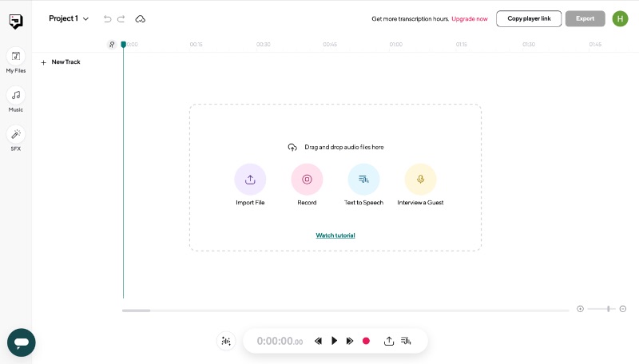Click the app logo in the sidebar

[16, 22]
